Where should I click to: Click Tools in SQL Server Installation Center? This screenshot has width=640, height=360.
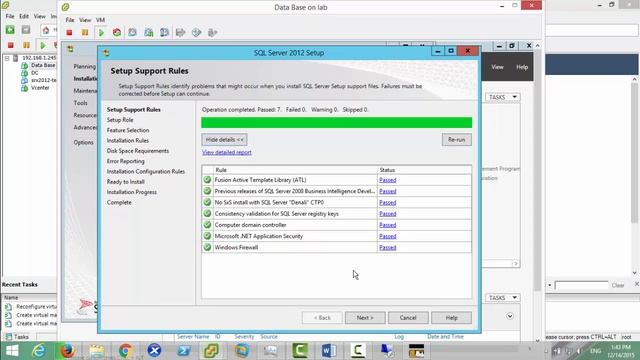80,103
